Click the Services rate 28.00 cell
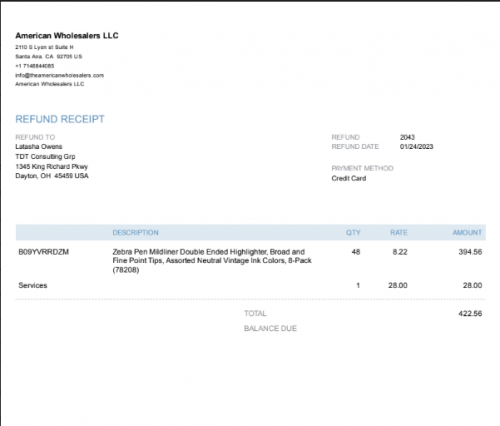Image resolution: width=500 pixels, height=426 pixels. point(398,285)
